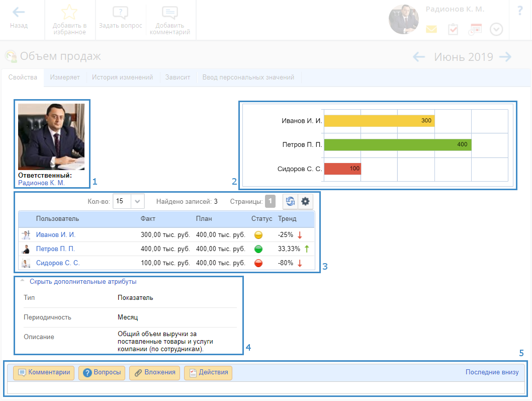This screenshot has height=401, width=532.
Task: Go to next month arrow
Action: (505, 57)
